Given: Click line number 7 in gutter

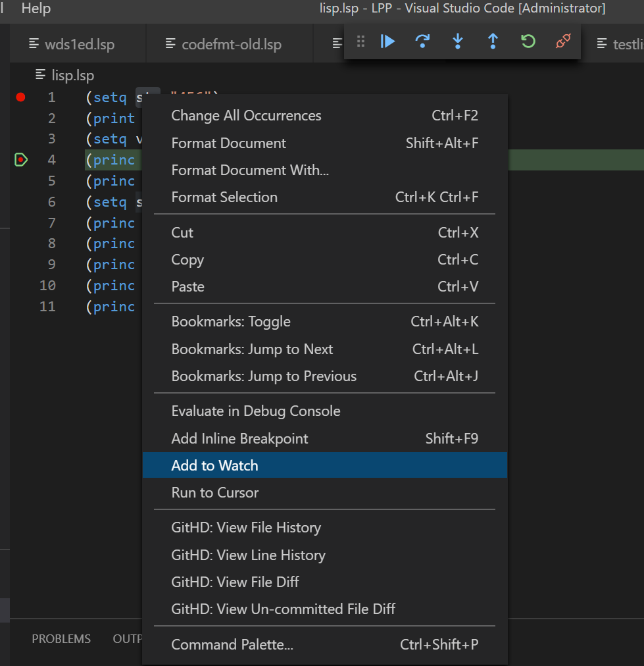Looking at the screenshot, I should point(52,223).
